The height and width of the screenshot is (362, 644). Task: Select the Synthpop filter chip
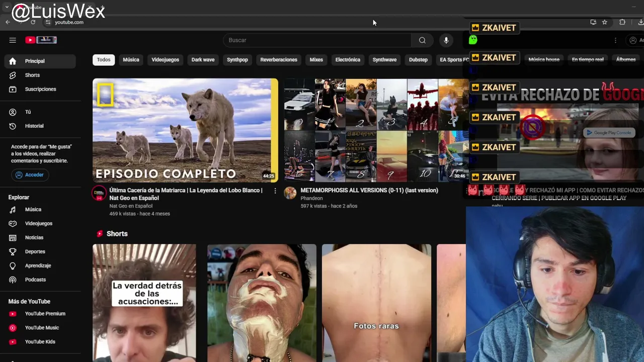click(x=237, y=60)
